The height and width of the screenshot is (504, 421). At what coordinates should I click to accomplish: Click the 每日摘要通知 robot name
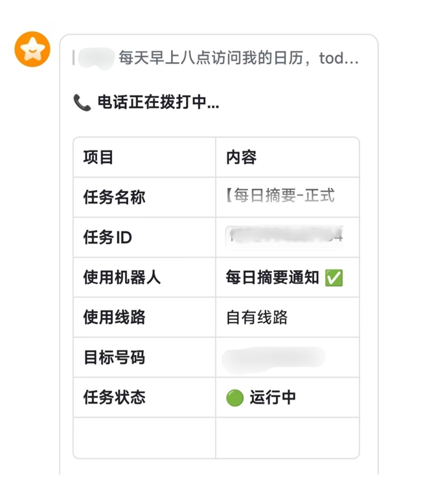tap(272, 278)
